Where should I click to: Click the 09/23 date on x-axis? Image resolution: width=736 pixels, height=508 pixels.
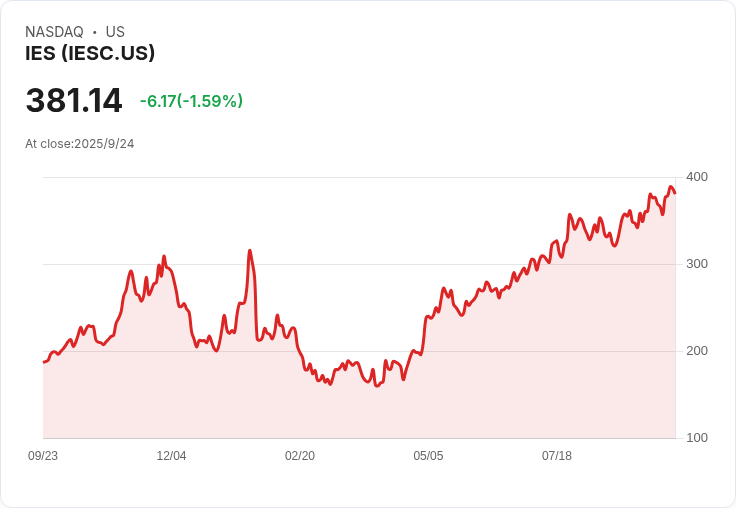point(43,456)
